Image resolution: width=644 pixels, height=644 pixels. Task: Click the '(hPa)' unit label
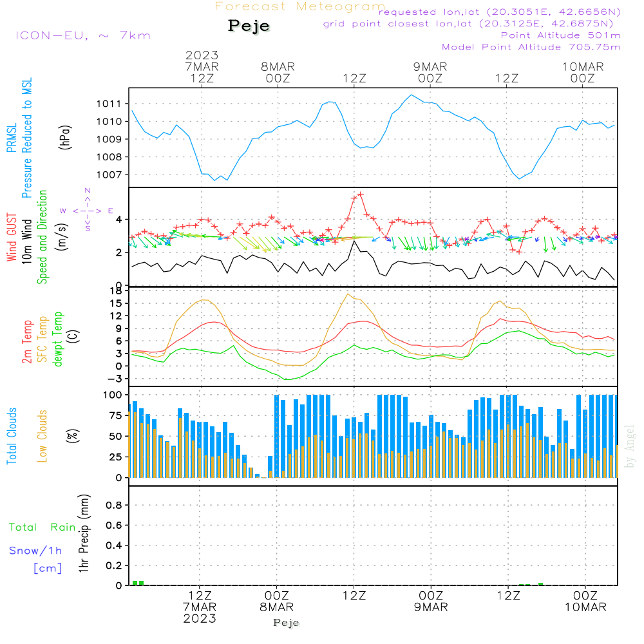(x=65, y=137)
